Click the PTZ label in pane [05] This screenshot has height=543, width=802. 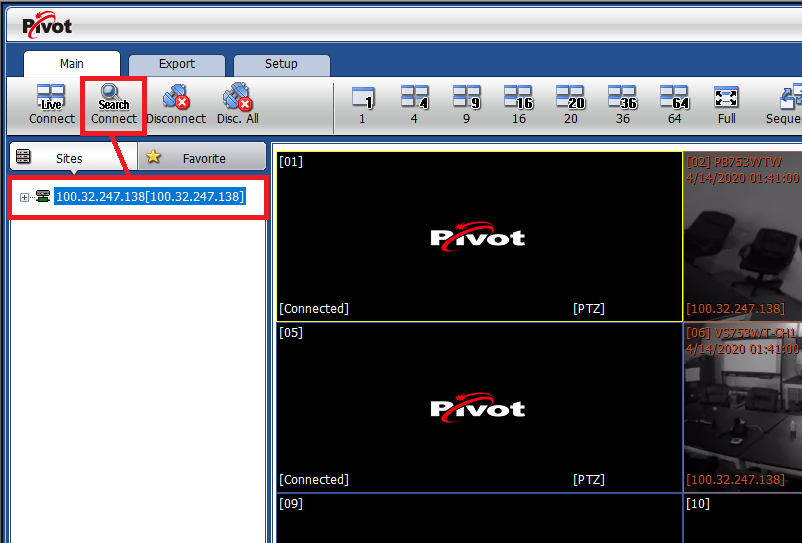(x=589, y=480)
